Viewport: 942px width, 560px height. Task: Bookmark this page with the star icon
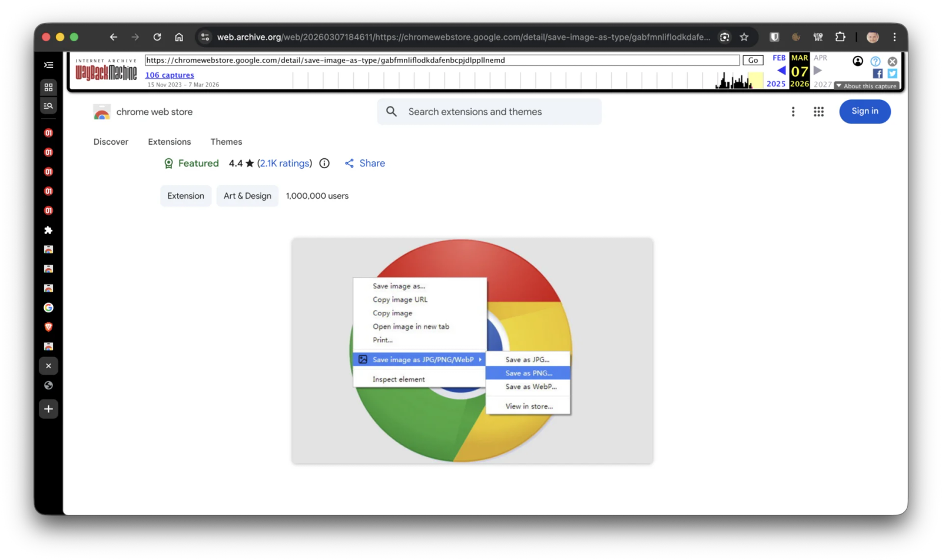click(x=744, y=37)
